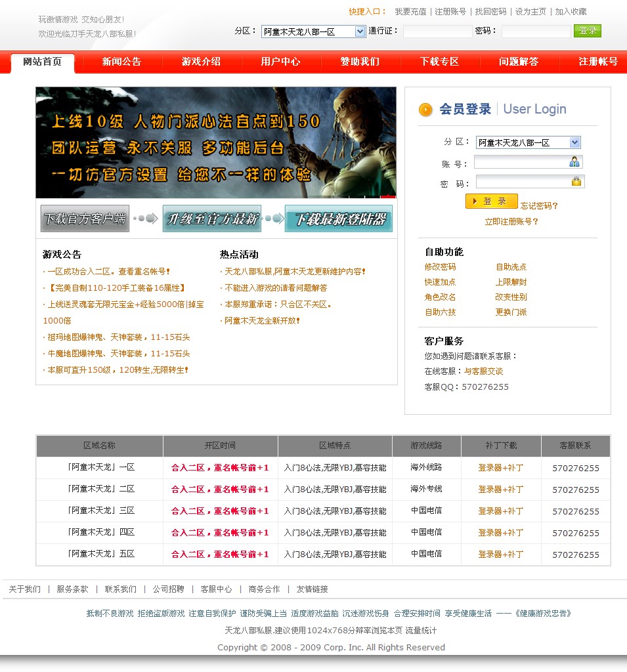627x672 pixels.
Task: Click 立即注册账号 below the login button
Action: pyautogui.click(x=509, y=220)
